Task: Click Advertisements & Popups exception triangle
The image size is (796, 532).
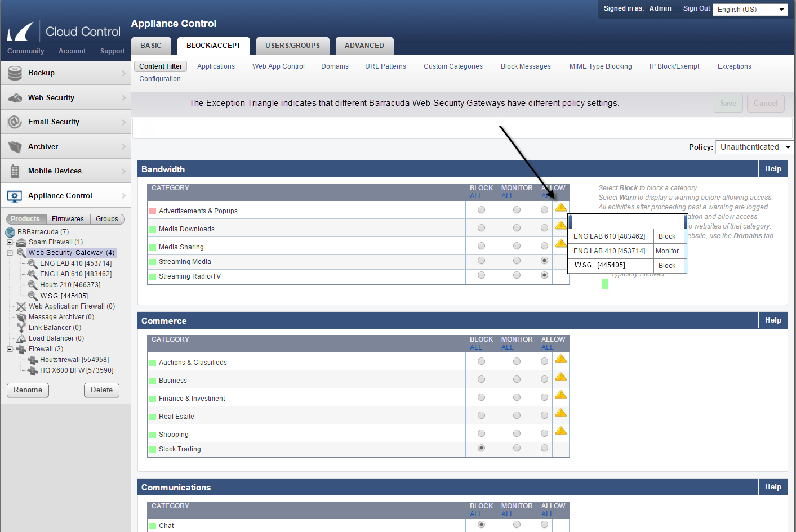Action: tap(561, 207)
